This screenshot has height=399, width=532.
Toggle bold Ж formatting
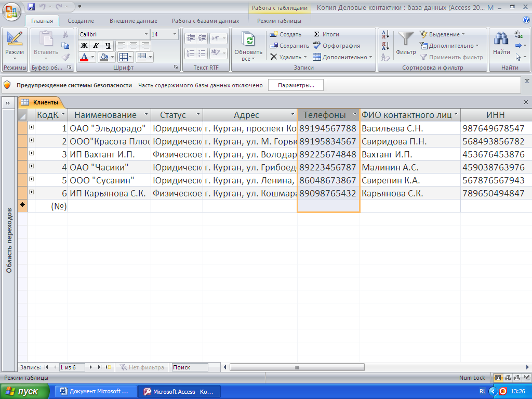click(x=84, y=46)
